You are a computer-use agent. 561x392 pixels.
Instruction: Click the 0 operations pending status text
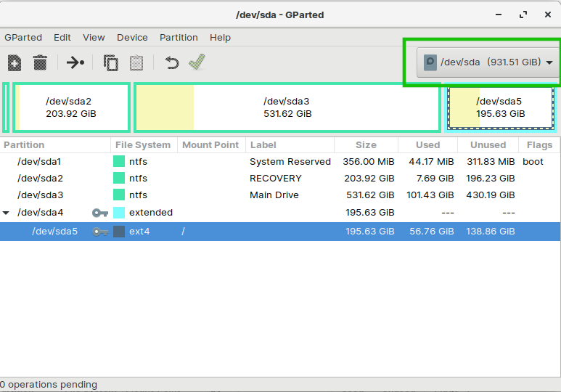point(49,385)
